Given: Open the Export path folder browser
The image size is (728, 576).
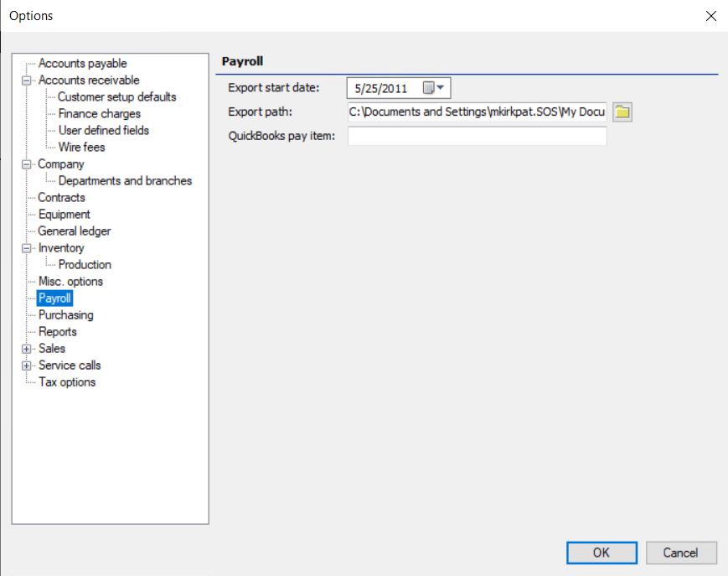Looking at the screenshot, I should click(622, 112).
